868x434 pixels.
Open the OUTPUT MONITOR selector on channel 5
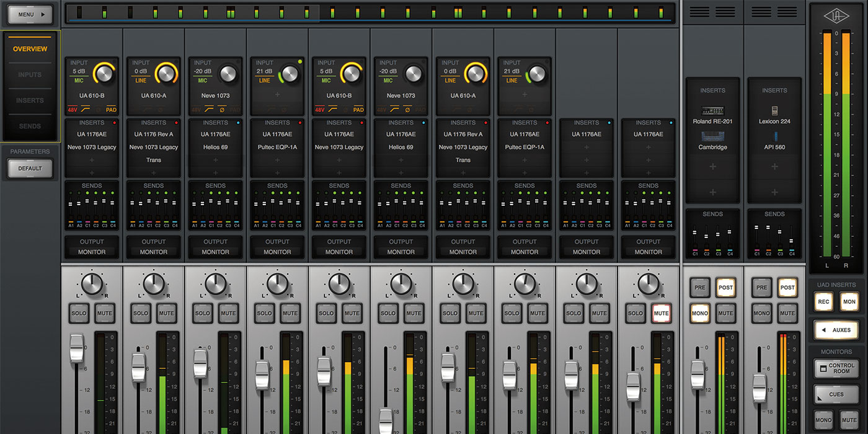[339, 252]
